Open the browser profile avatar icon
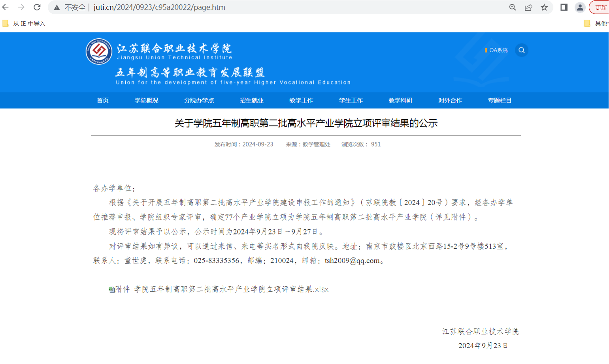The height and width of the screenshot is (364, 609). point(580,7)
